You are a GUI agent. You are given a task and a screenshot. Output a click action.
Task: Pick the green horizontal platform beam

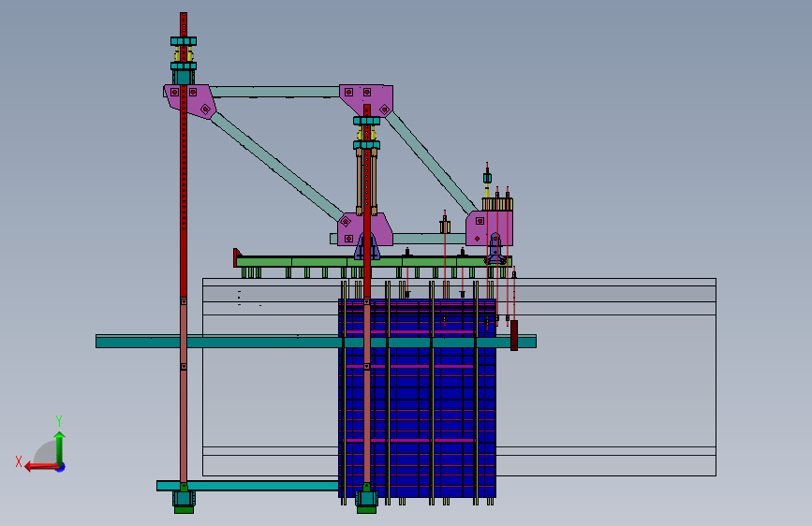(372, 261)
